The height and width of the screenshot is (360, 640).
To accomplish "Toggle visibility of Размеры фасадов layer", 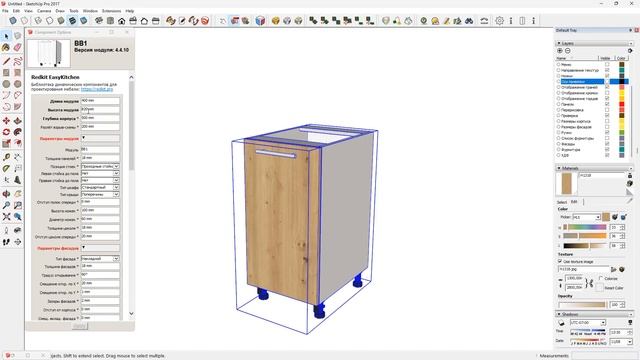I will click(607, 127).
